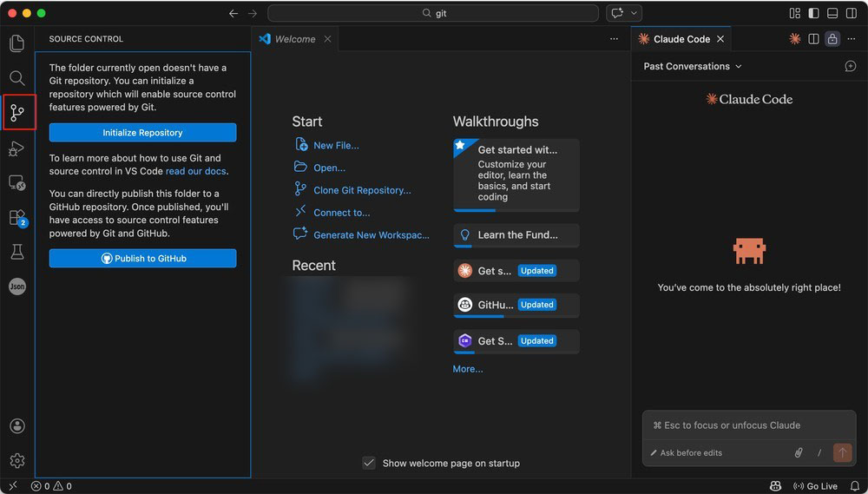Screen dimensions: 868x494
Task: Start a new Claude conversation
Action: point(851,67)
